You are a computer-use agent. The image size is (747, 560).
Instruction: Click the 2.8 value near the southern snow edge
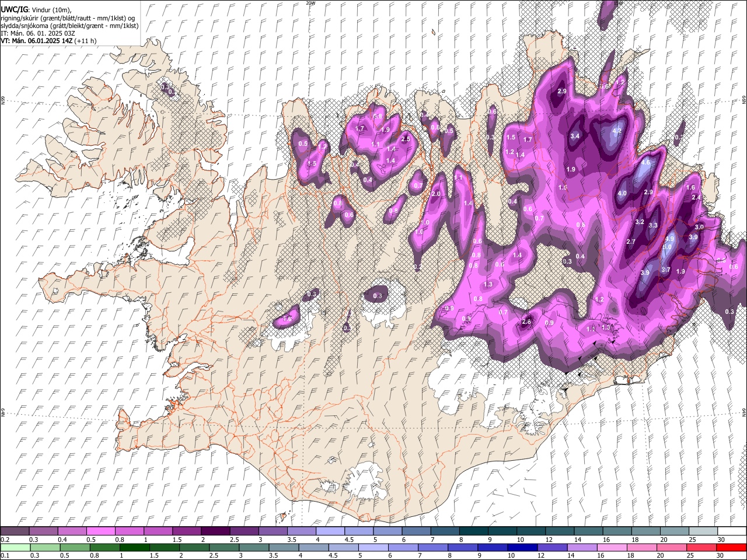point(527,322)
